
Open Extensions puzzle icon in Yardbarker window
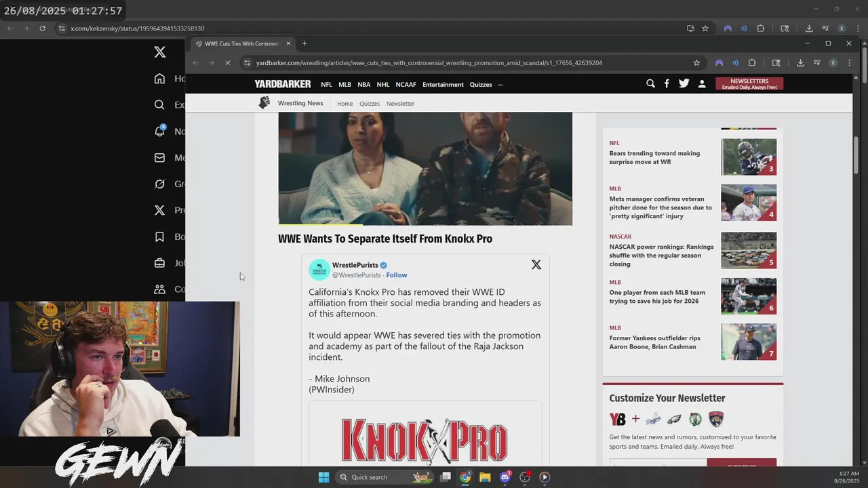pos(752,62)
